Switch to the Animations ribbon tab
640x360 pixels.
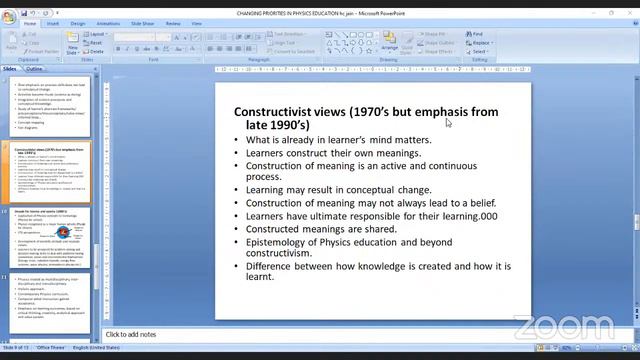click(x=108, y=24)
